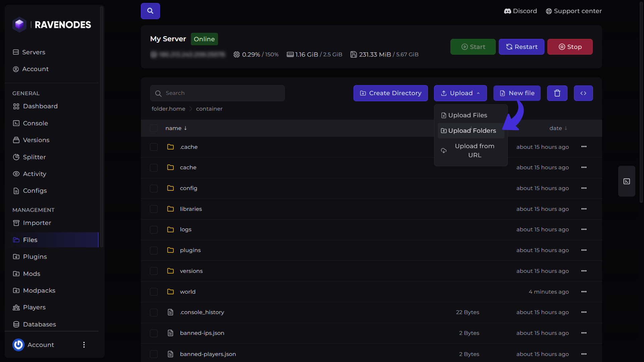Sort by the date column header
Viewport: 644px width, 362px height.
coord(558,128)
